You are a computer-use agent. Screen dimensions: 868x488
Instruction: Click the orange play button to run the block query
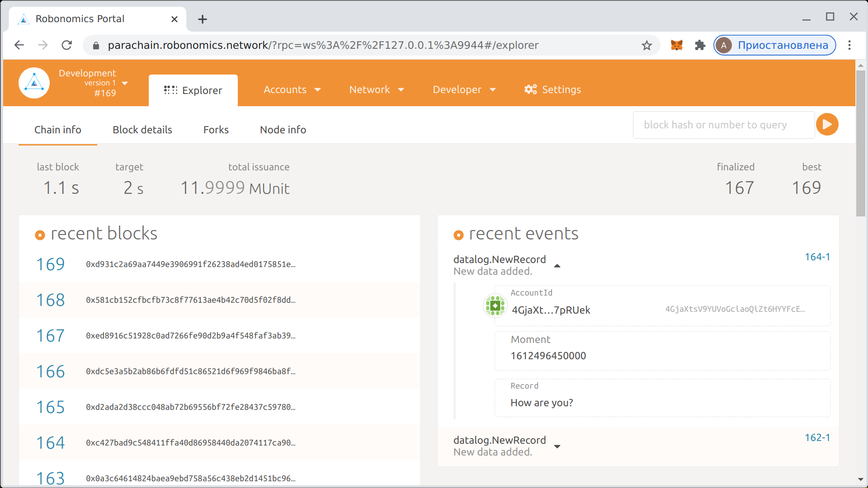point(827,124)
